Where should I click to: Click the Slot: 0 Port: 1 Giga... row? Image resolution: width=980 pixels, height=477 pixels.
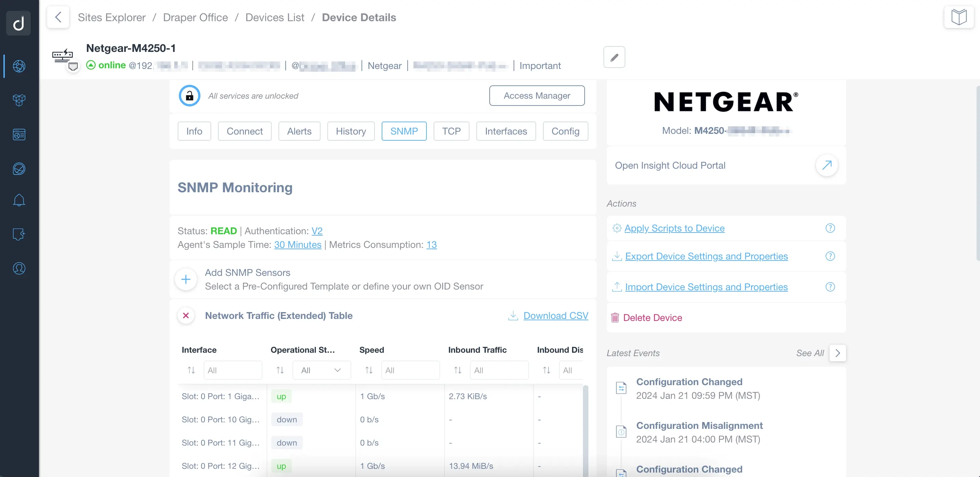coord(380,396)
